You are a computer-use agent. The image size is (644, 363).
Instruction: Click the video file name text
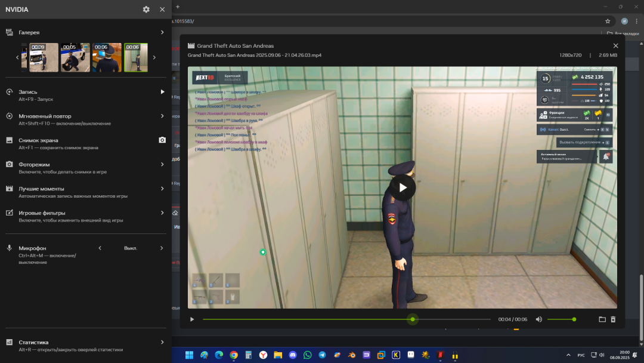pos(254,55)
